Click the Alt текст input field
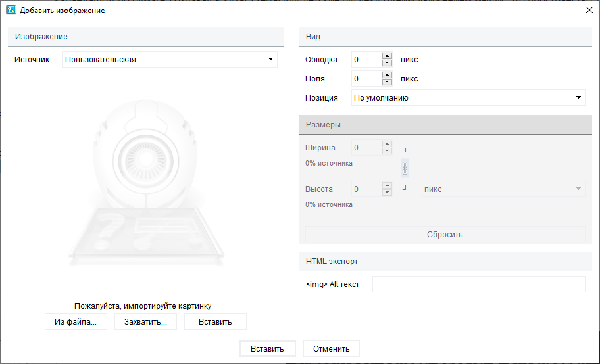600x364 pixels. click(478, 284)
